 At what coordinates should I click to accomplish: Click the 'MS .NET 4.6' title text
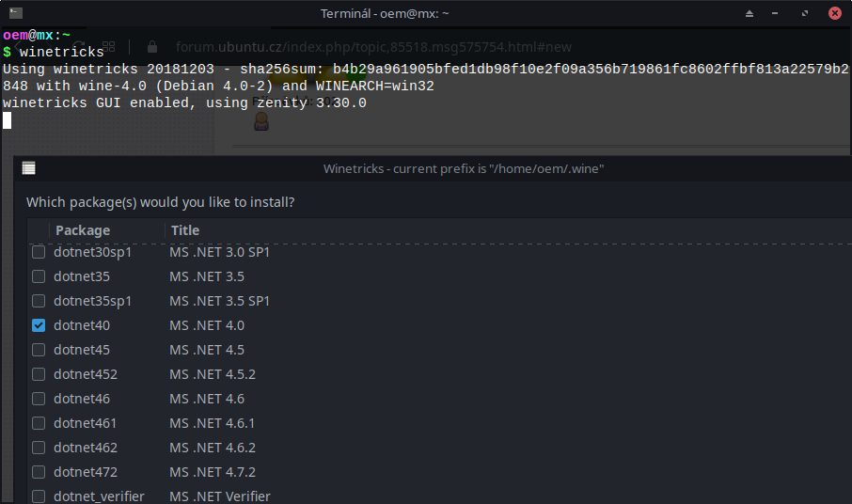[x=207, y=399]
